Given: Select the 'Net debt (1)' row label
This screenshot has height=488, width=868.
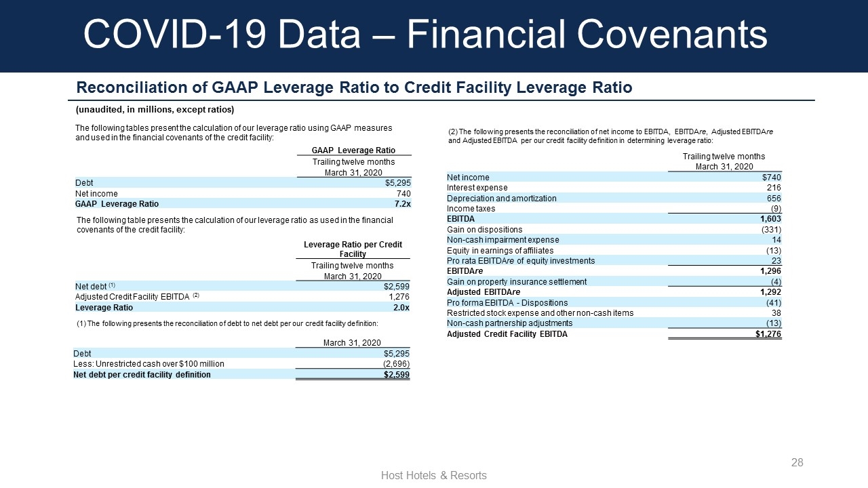Looking at the screenshot, I should coord(95,286).
